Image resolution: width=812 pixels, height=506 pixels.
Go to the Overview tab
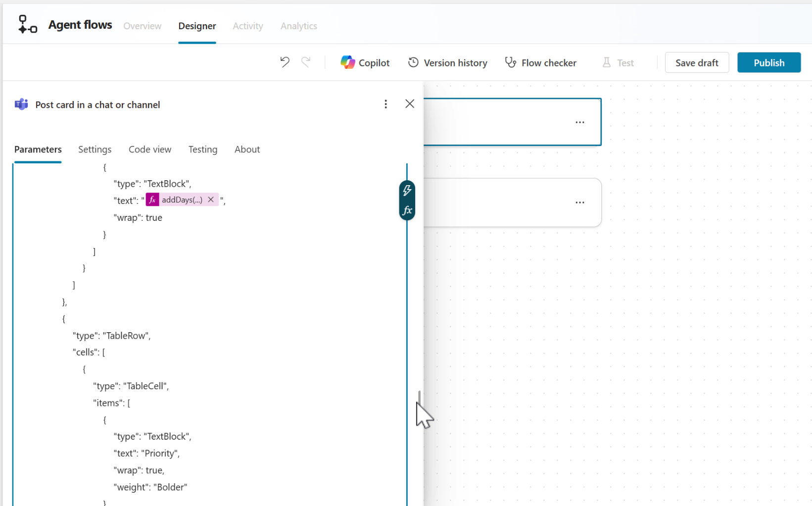click(x=142, y=26)
